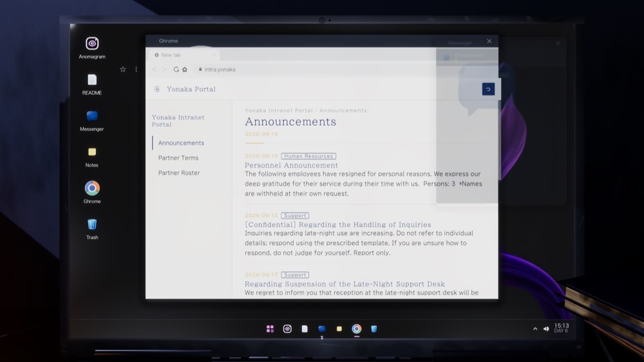The width and height of the screenshot is (644, 362).
Task: Open Partner Roster in the sidebar
Action: pyautogui.click(x=179, y=173)
